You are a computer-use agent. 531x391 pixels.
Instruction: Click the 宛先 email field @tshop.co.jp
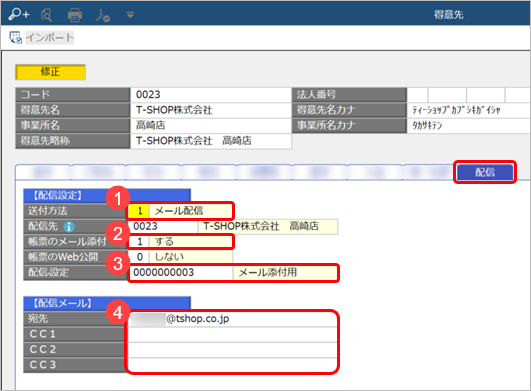pyautogui.click(x=232, y=319)
